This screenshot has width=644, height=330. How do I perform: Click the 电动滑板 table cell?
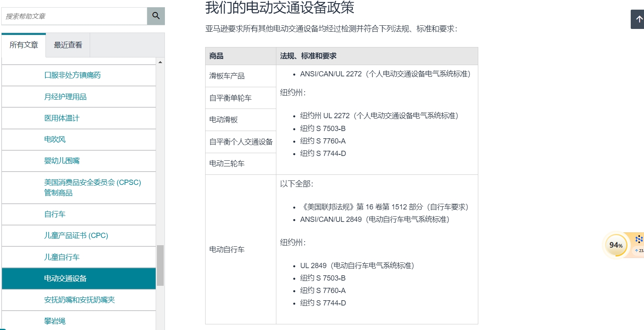241,120
